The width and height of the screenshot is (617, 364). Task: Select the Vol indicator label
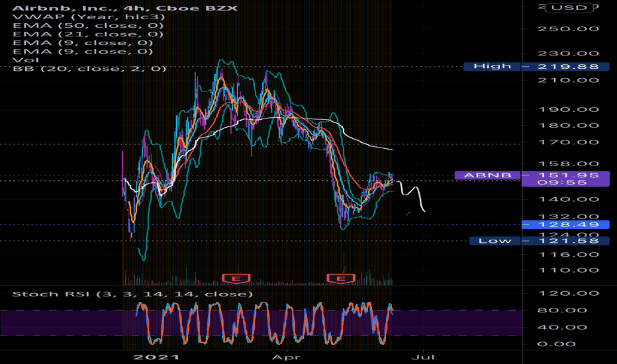point(26,60)
